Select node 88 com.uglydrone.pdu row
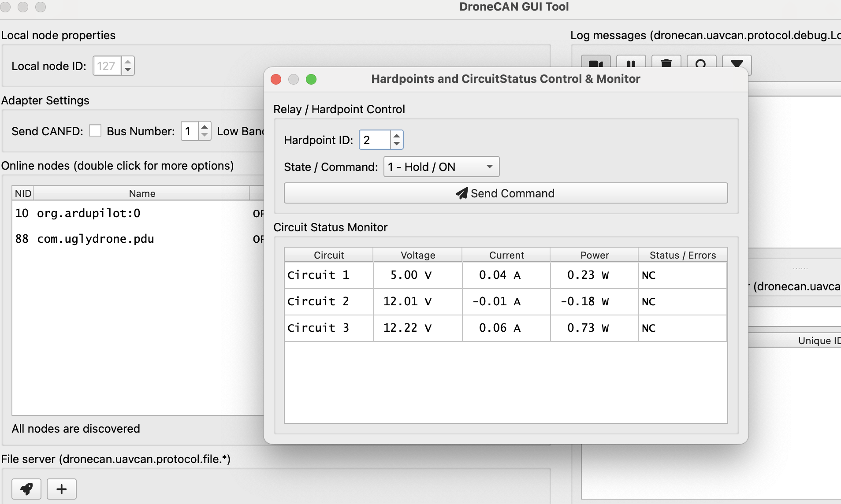This screenshot has width=841, height=504. [x=138, y=239]
